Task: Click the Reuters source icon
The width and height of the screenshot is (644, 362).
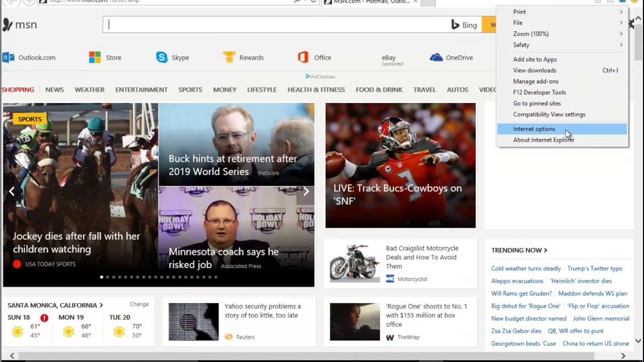Action: click(x=229, y=337)
